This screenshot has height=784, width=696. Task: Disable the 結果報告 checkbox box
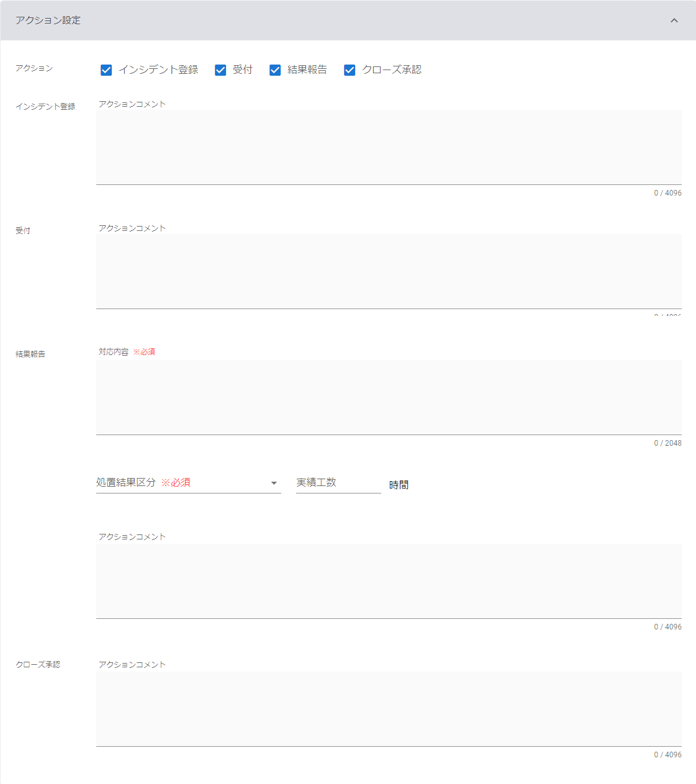coord(275,70)
